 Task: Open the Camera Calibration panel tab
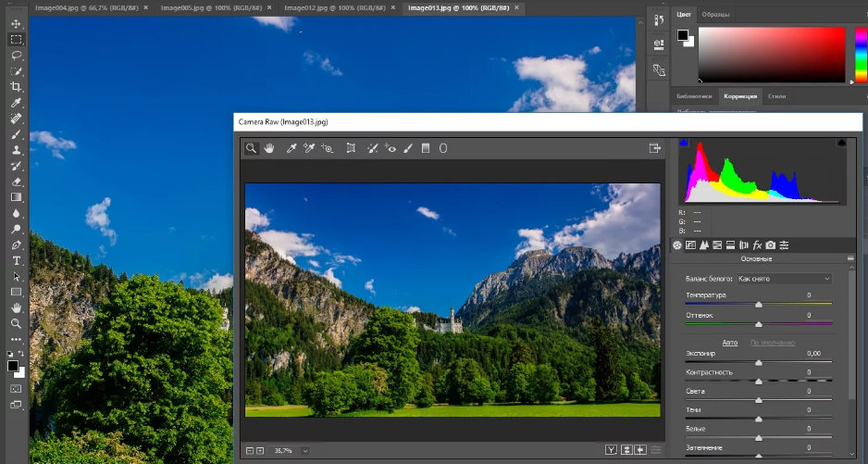point(771,245)
